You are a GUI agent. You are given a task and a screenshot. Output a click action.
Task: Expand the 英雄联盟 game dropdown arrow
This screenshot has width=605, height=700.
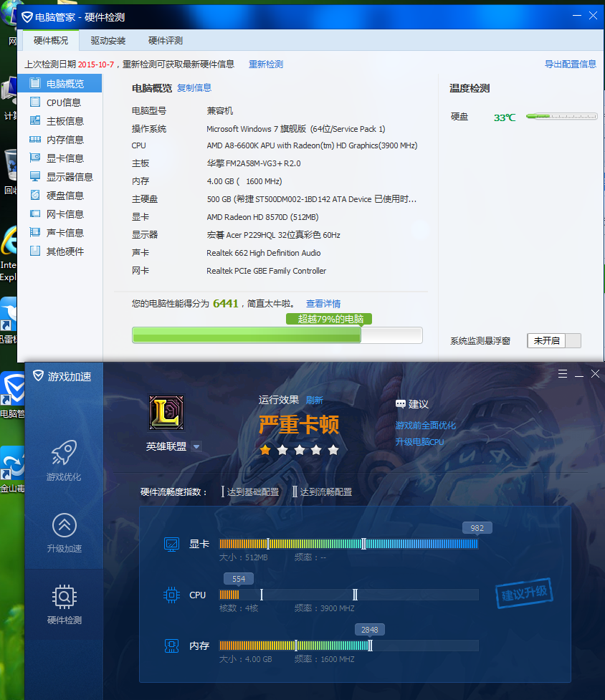tap(196, 446)
